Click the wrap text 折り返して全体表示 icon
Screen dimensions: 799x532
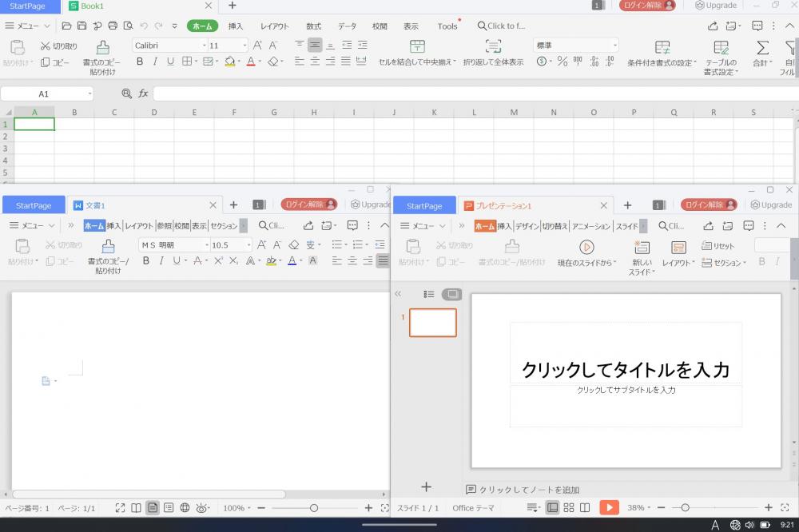493,46
